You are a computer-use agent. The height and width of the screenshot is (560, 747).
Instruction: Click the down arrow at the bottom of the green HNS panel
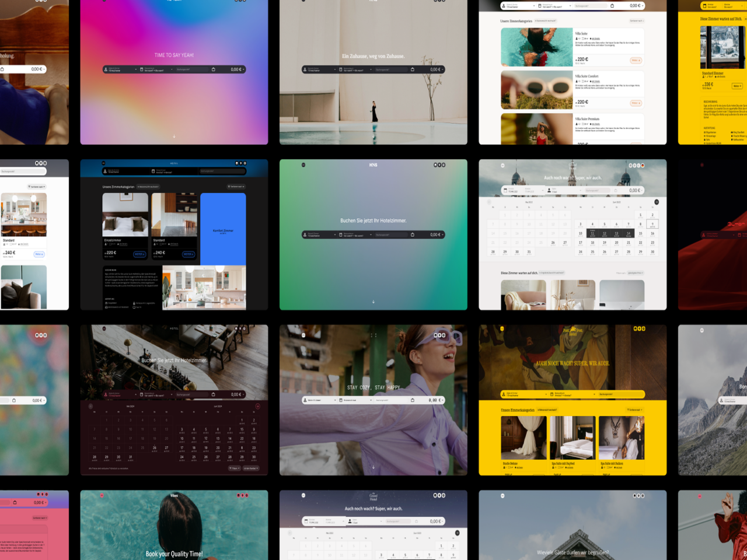(373, 302)
